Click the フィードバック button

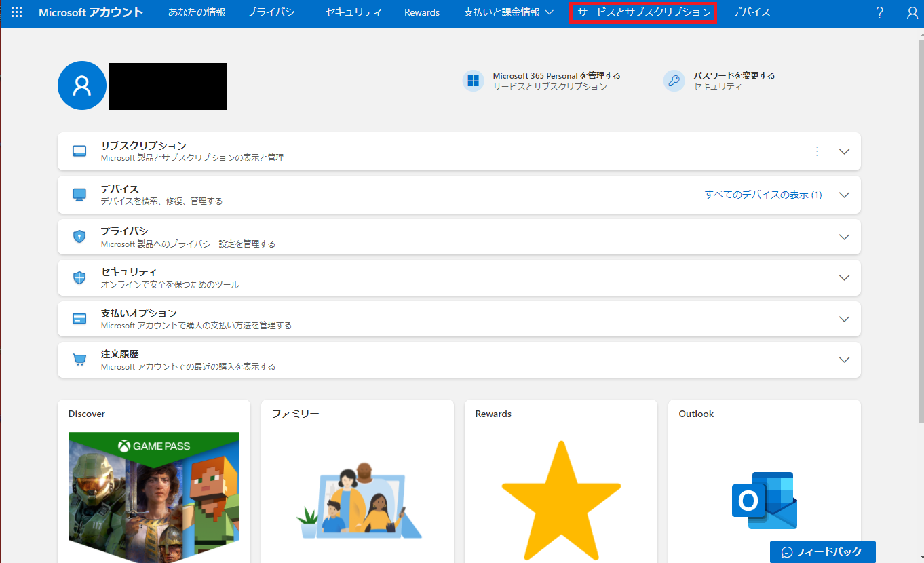coord(822,551)
